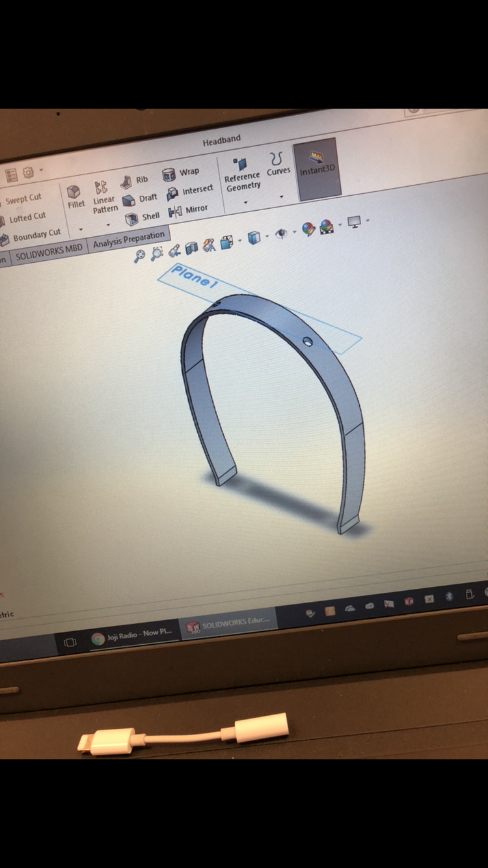Select the Draft feature tool
This screenshot has width=488, height=868.
point(141,198)
